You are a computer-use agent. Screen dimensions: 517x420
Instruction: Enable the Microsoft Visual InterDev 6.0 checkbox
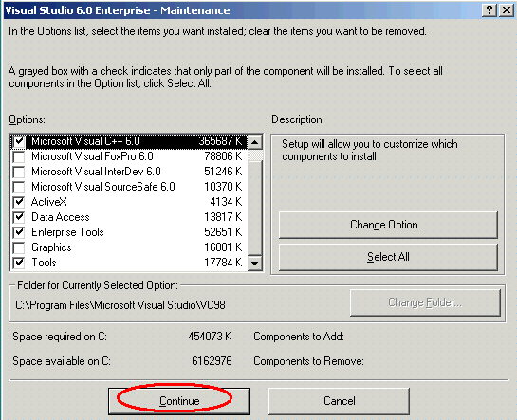click(x=19, y=172)
